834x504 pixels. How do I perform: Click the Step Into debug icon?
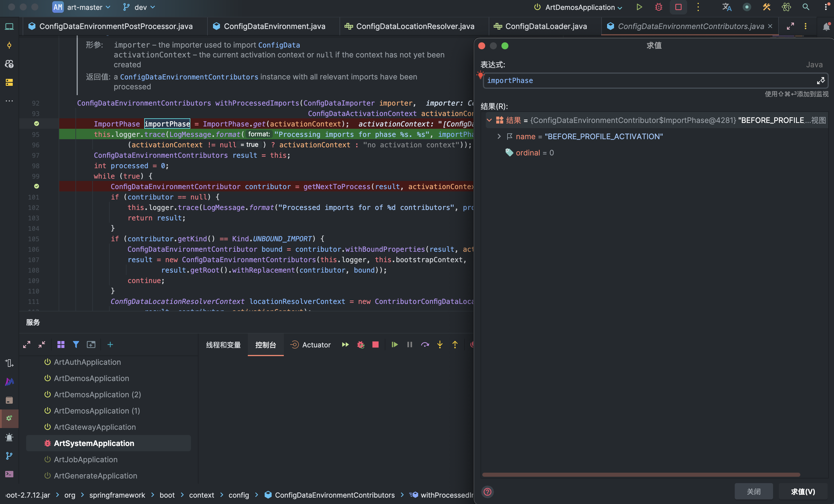pos(440,345)
